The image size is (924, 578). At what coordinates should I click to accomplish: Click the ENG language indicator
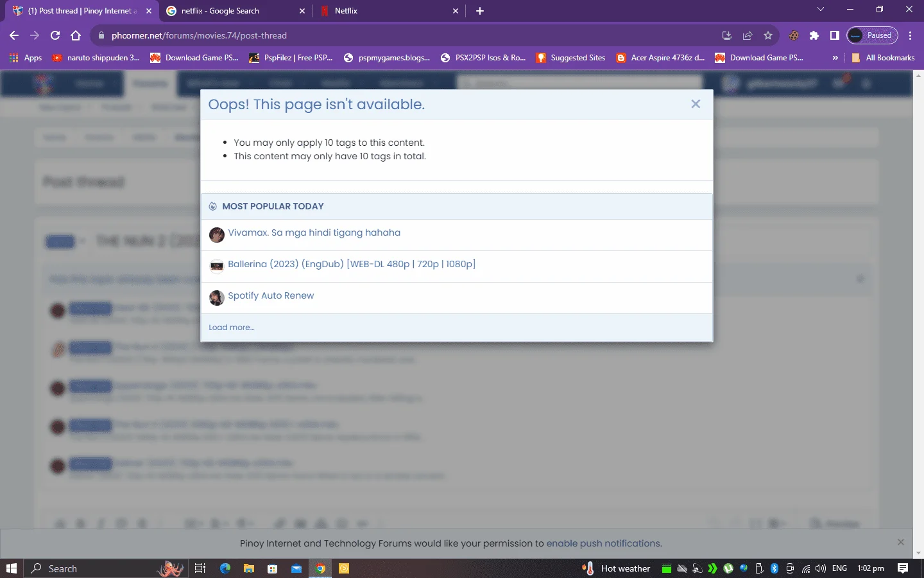click(x=839, y=568)
